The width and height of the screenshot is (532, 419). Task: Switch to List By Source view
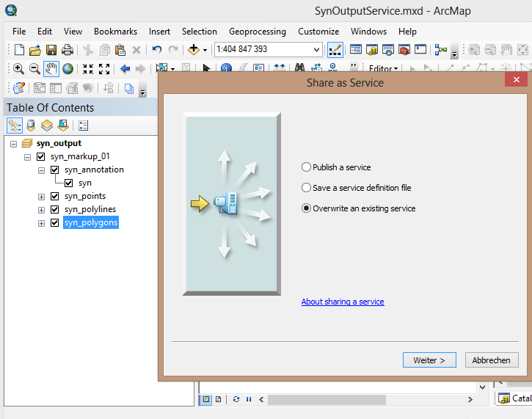coord(31,125)
